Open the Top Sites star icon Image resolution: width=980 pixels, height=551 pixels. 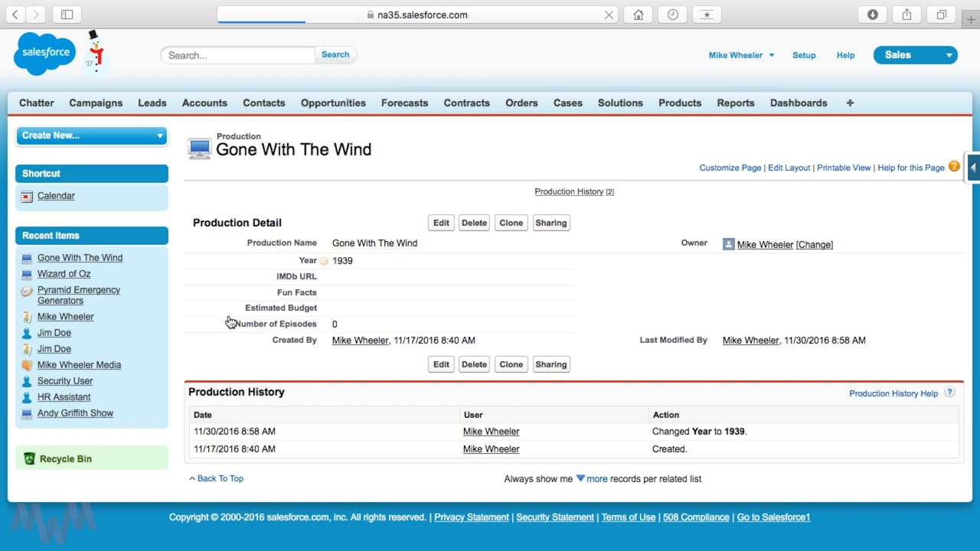pos(707,15)
